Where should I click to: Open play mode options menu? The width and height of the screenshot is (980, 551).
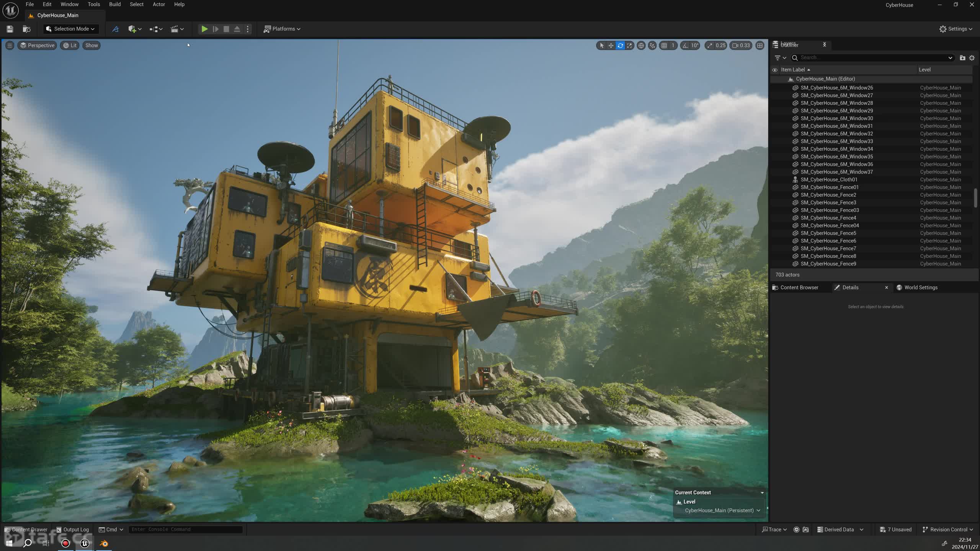pyautogui.click(x=248, y=29)
